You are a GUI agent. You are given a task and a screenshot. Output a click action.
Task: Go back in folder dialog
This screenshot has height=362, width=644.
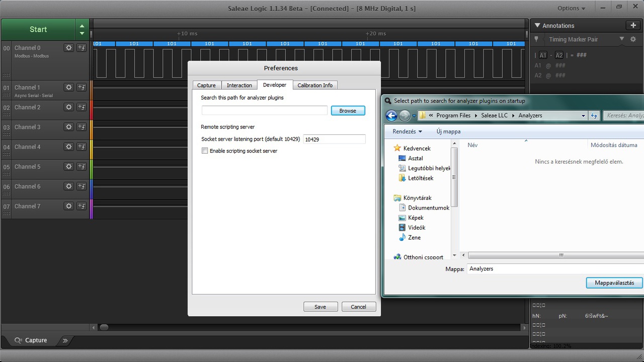[391, 116]
